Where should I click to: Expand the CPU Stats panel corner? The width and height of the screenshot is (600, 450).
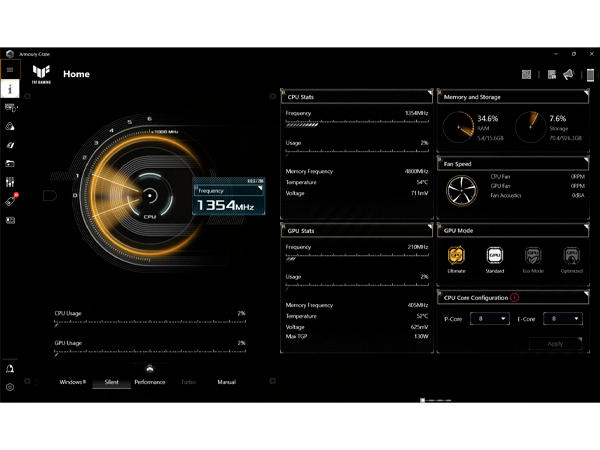(430, 93)
